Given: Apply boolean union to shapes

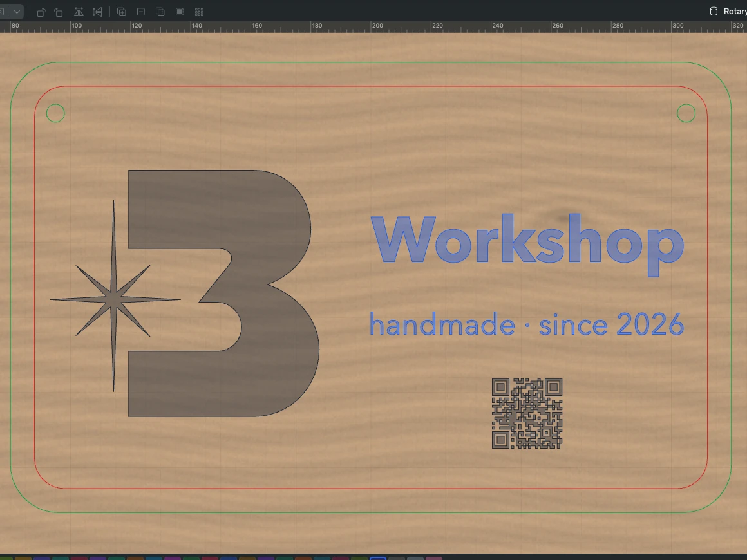Looking at the screenshot, I should click(122, 12).
